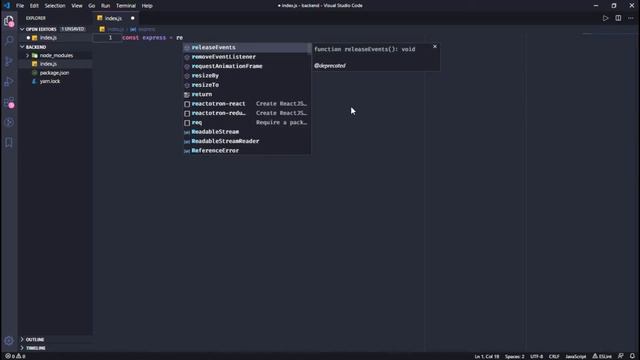This screenshot has height=360, width=640.
Task: Select the req snippet suggestion
Action: pyautogui.click(x=247, y=122)
